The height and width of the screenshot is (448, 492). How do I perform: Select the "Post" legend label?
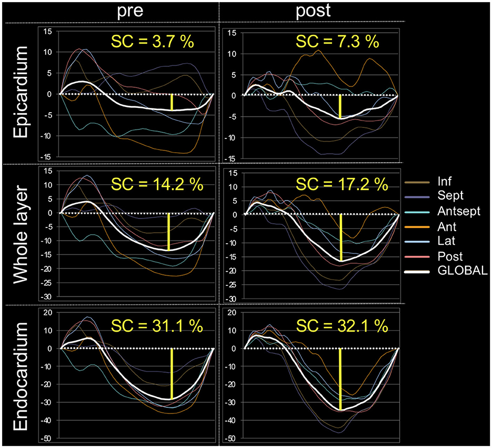click(x=450, y=256)
